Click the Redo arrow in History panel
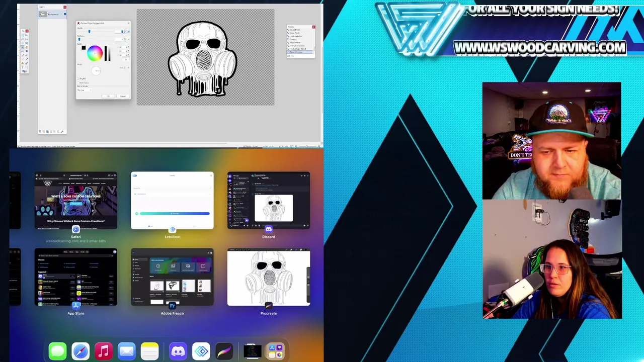 click(292, 56)
